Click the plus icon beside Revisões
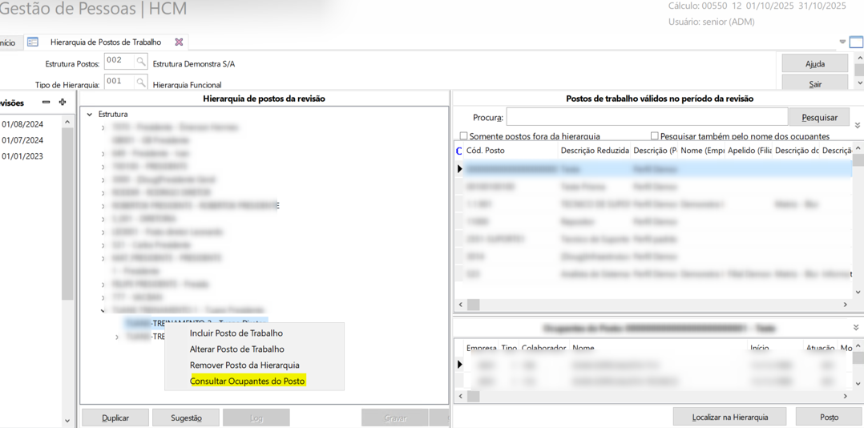Viewport: 868px width, 428px height. (63, 103)
